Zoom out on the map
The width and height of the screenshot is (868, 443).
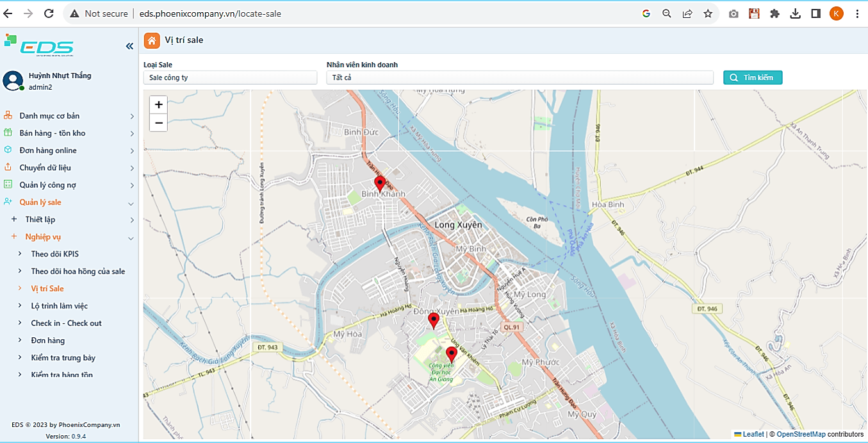tap(158, 122)
